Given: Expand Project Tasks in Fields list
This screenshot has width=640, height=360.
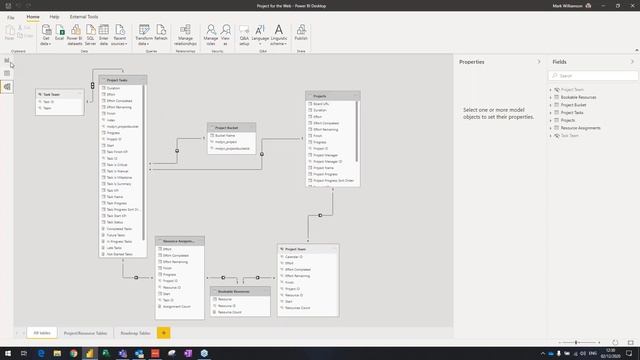Looking at the screenshot, I should tap(551, 113).
